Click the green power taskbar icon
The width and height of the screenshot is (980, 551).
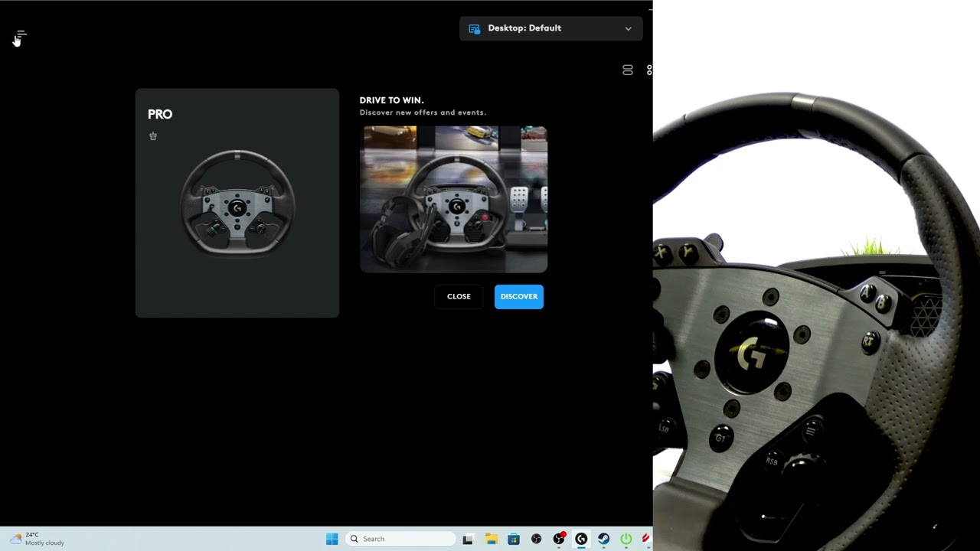(626, 539)
